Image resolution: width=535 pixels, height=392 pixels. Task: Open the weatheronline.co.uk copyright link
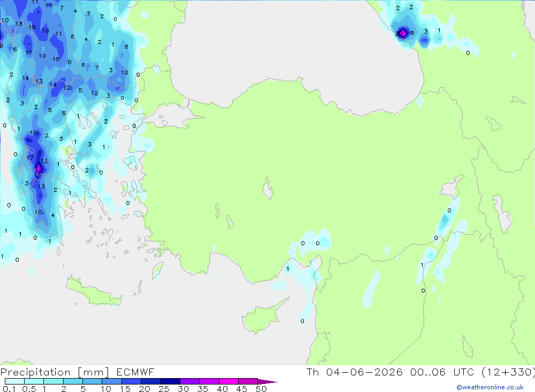coord(490,387)
